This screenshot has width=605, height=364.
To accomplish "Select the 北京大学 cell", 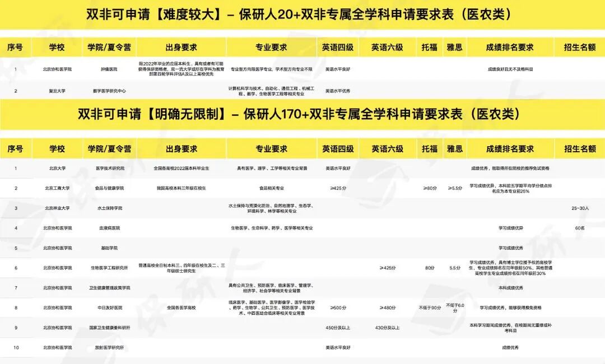I will coord(57,169).
